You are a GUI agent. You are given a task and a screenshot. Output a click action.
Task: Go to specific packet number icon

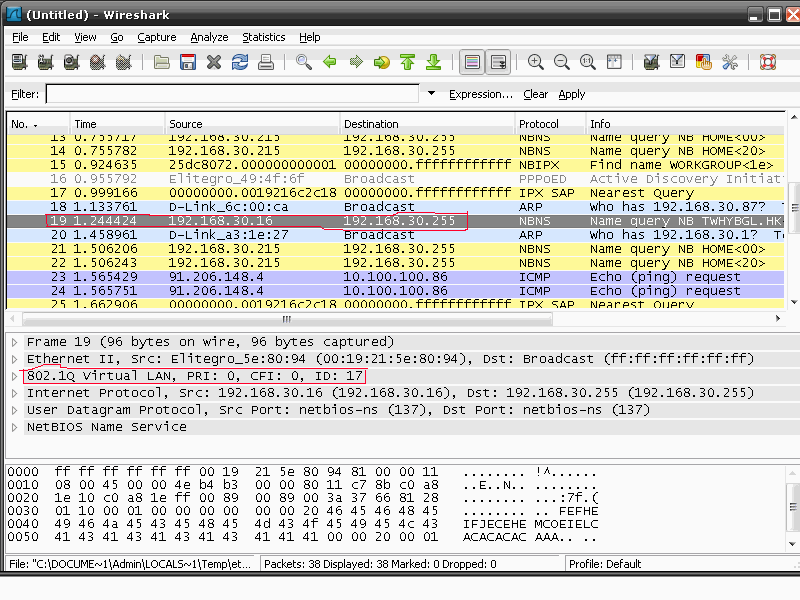(382, 62)
